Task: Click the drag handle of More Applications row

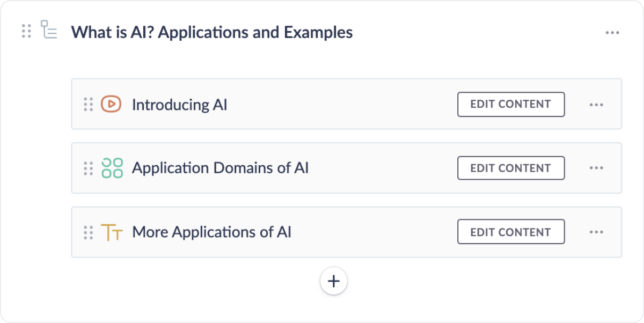Action: pos(89,232)
